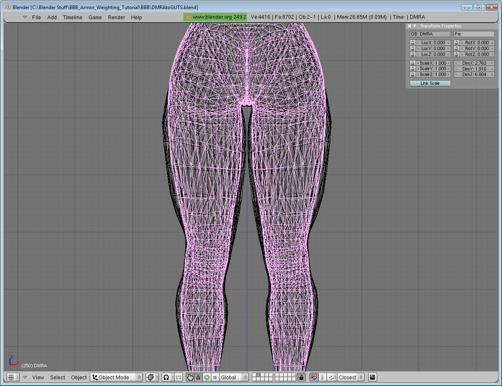502x386 pixels.
Task: Toggle the layer lock icon
Action: coord(301,377)
